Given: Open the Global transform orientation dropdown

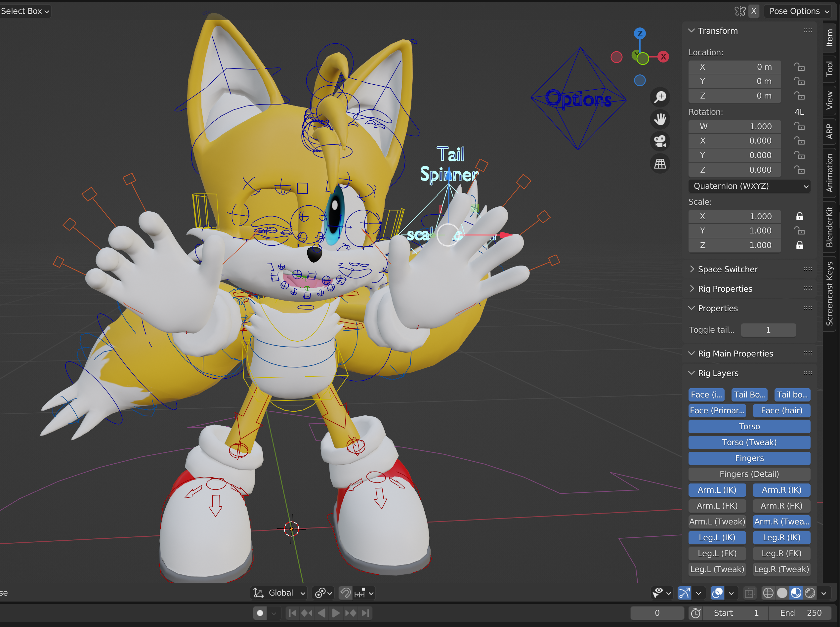Looking at the screenshot, I should 279,593.
